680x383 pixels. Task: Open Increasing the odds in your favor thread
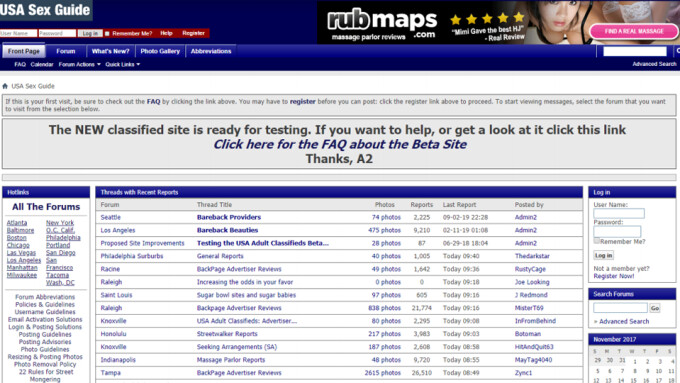coord(245,282)
